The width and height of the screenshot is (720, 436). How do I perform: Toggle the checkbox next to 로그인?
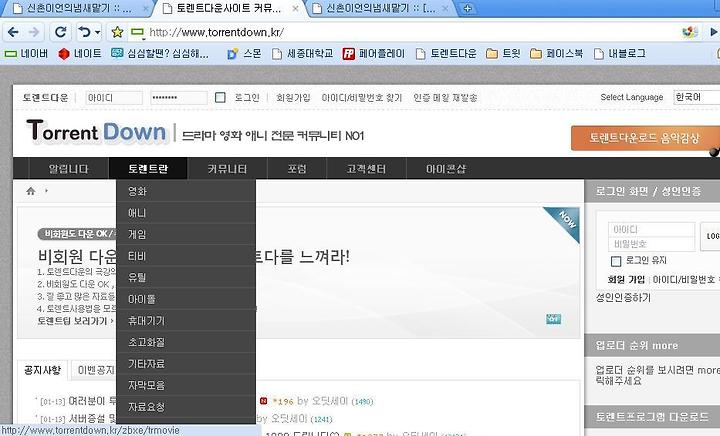pyautogui.click(x=220, y=97)
